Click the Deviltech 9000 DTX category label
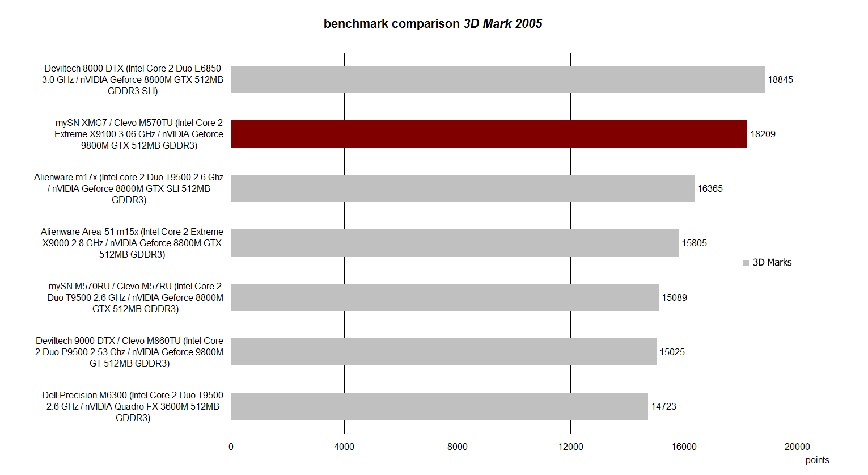 tap(129, 352)
